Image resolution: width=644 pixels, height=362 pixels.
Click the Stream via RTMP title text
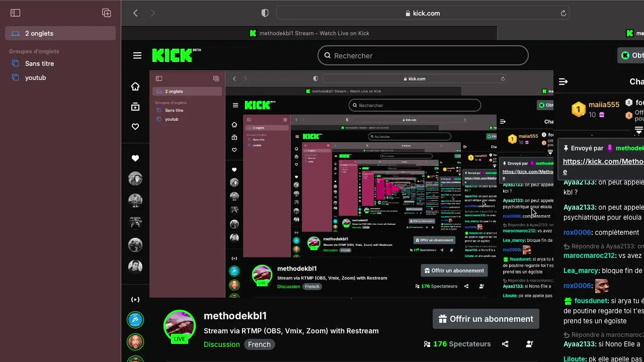[x=291, y=331]
